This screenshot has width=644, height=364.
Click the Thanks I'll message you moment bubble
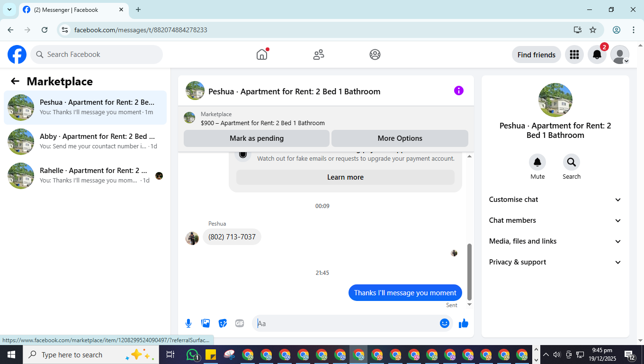point(405,293)
